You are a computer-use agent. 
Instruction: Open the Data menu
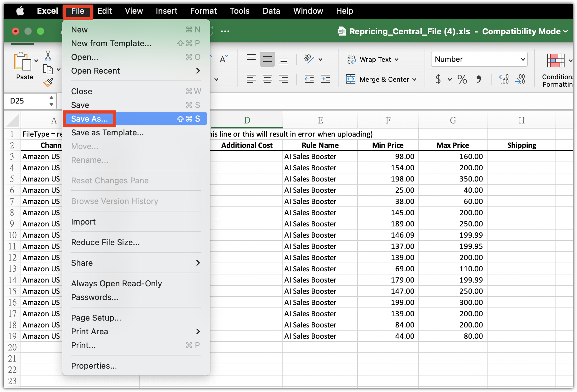[x=271, y=11]
